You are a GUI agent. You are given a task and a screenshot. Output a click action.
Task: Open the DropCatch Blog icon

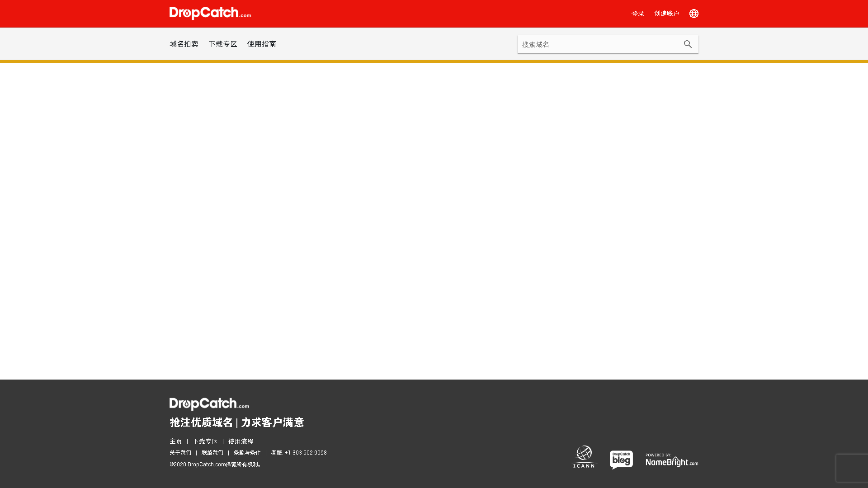(x=621, y=460)
